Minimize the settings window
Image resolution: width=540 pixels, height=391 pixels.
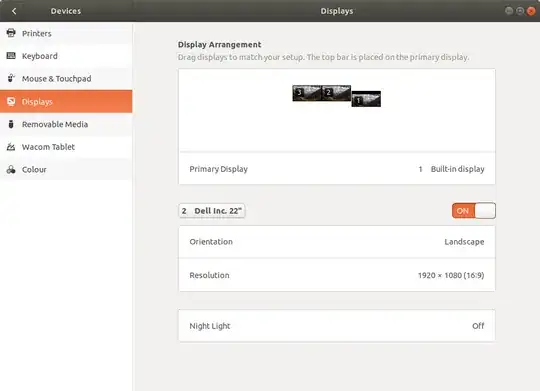tap(509, 11)
